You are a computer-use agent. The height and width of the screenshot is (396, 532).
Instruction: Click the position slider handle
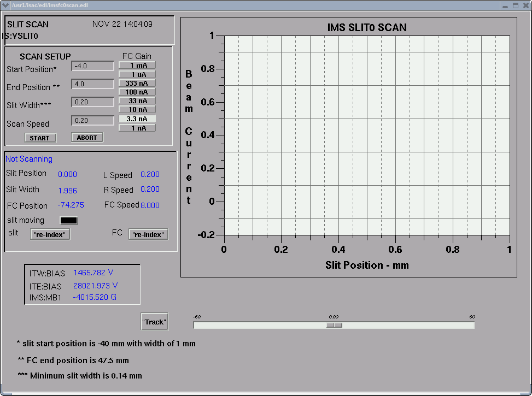click(334, 325)
